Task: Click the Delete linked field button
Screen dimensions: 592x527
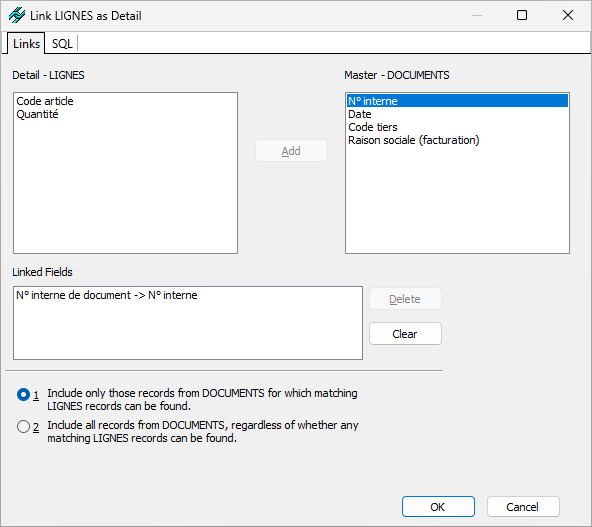Action: 405,299
